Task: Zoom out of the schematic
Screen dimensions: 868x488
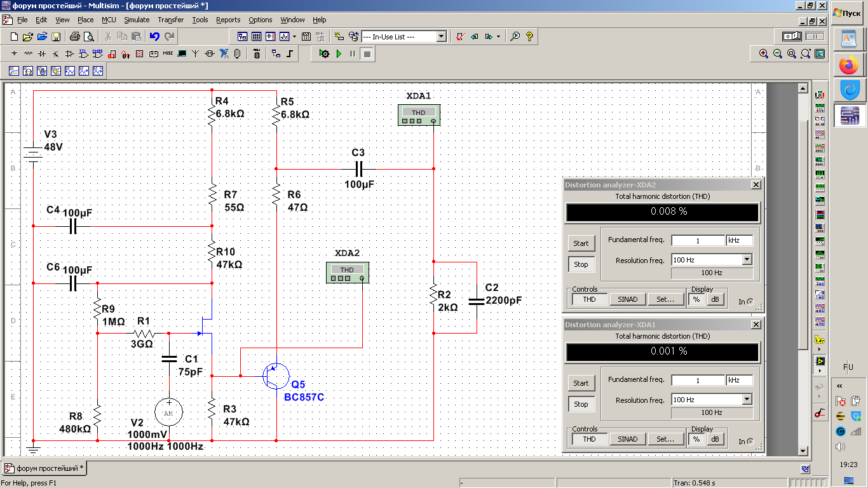Action: pyautogui.click(x=778, y=53)
